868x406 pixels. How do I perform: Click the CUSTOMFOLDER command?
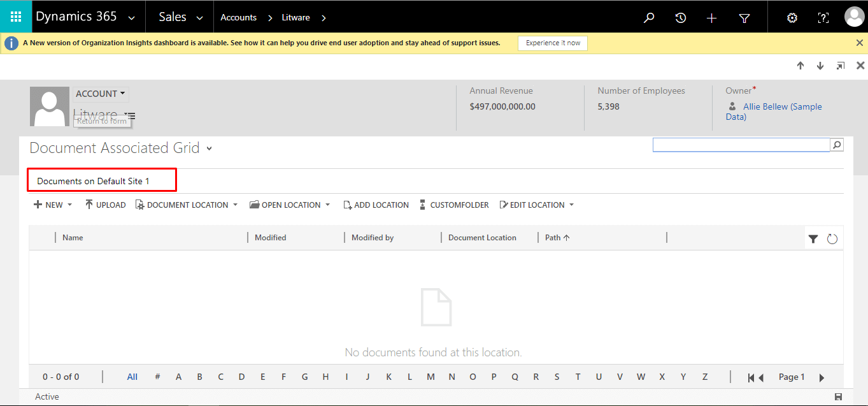454,205
